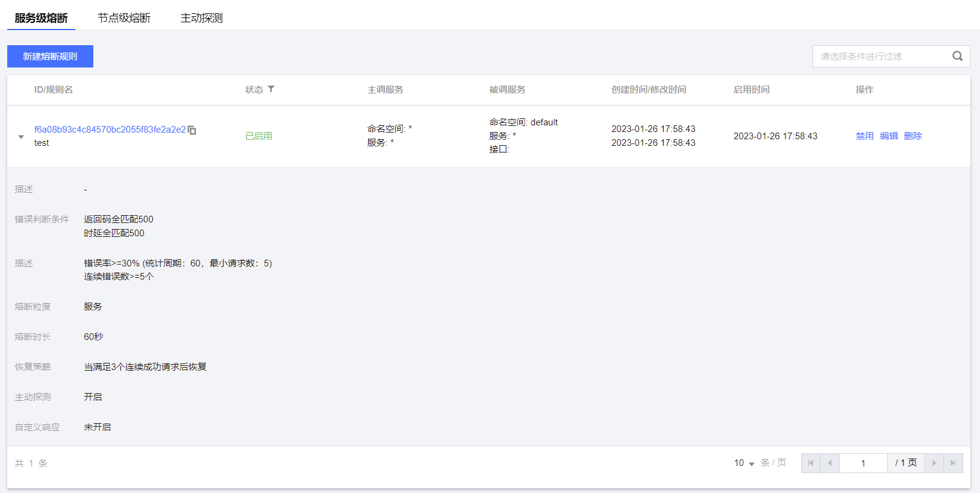Open the items-per-page dropdown
This screenshot has width=980, height=493.
point(744,463)
